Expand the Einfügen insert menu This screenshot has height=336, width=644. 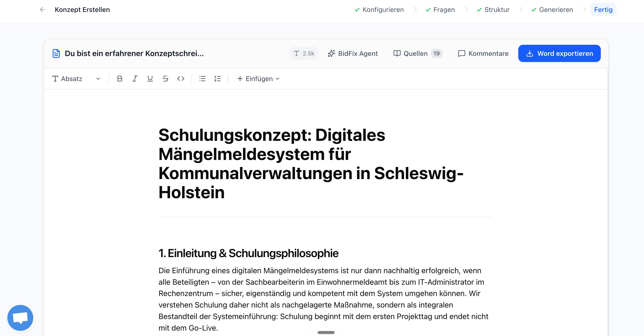(258, 78)
